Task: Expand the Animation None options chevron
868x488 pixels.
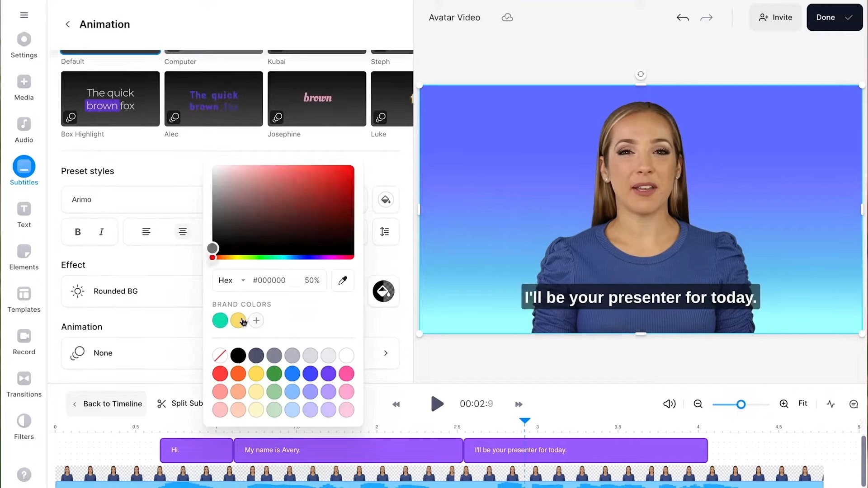Action: pyautogui.click(x=386, y=353)
